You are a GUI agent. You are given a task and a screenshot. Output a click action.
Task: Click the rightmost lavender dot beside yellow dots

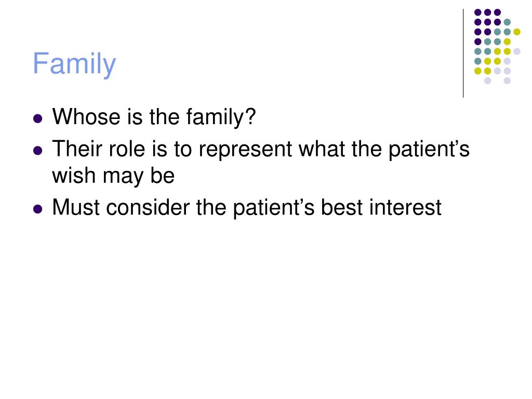click(x=517, y=51)
